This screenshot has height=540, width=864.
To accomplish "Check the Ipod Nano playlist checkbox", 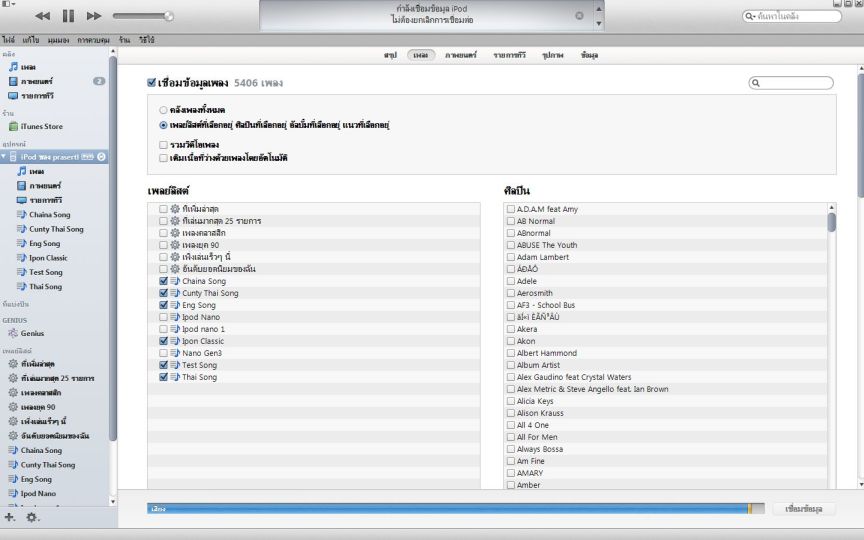I will (x=163, y=317).
